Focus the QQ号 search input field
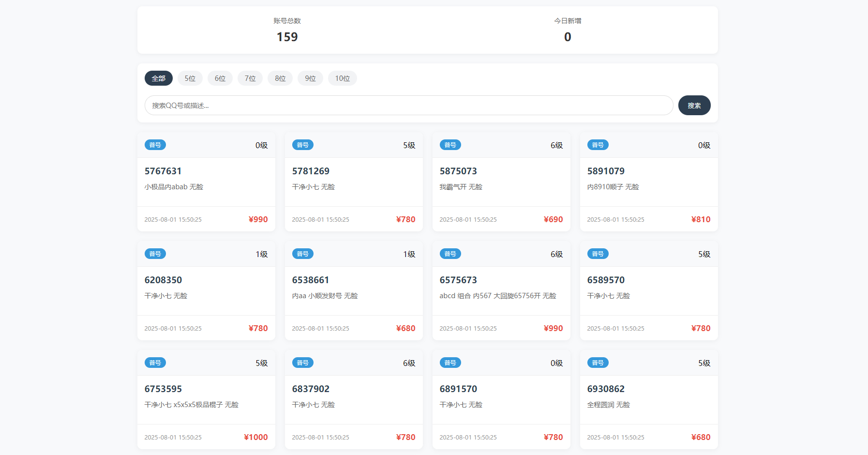 click(x=408, y=106)
